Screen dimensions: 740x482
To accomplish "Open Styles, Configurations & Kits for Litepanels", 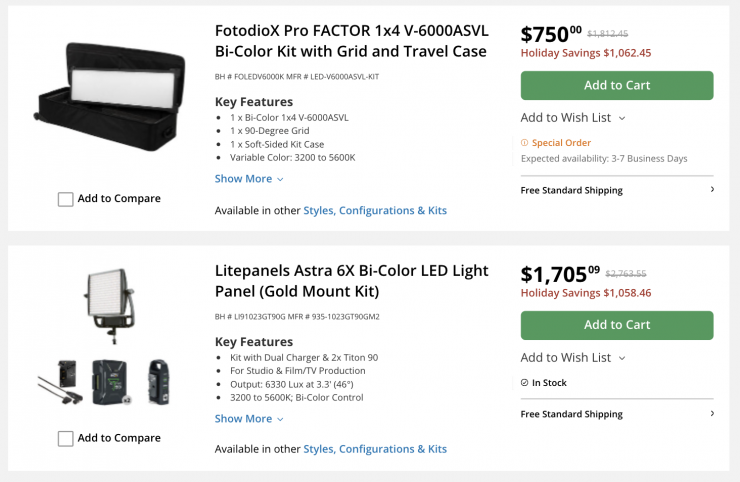I will click(375, 450).
